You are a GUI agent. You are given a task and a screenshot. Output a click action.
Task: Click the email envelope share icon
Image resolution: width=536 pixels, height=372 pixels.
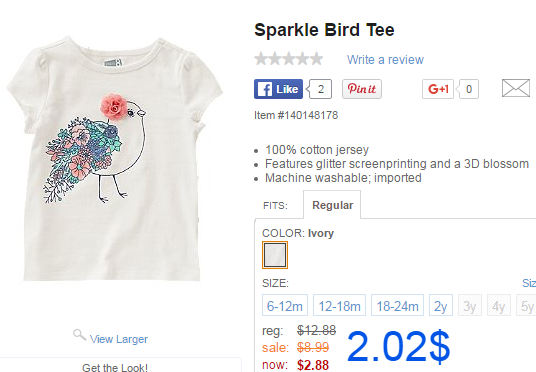point(516,88)
